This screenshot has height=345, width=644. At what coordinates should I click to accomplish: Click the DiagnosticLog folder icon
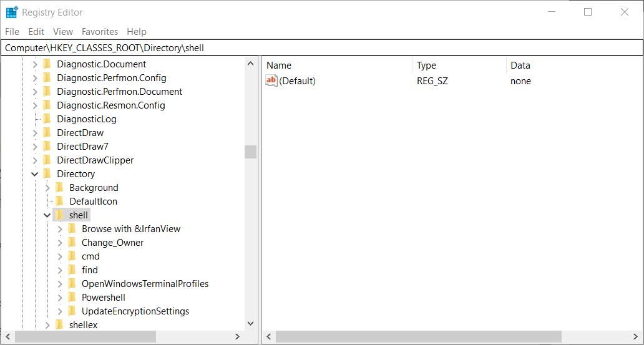[x=47, y=119]
